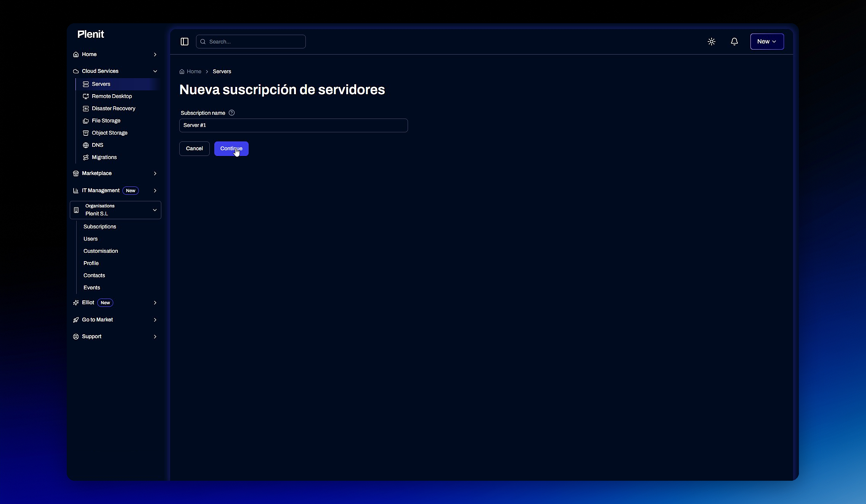Open the Organisations Plenit S.L dropdown

[x=116, y=210]
